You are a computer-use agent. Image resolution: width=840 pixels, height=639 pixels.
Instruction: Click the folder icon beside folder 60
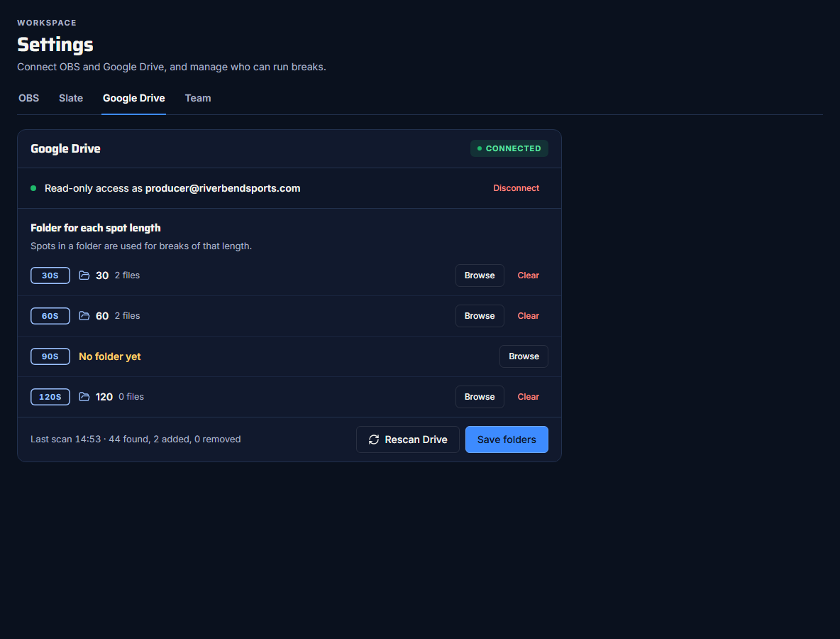click(x=84, y=316)
